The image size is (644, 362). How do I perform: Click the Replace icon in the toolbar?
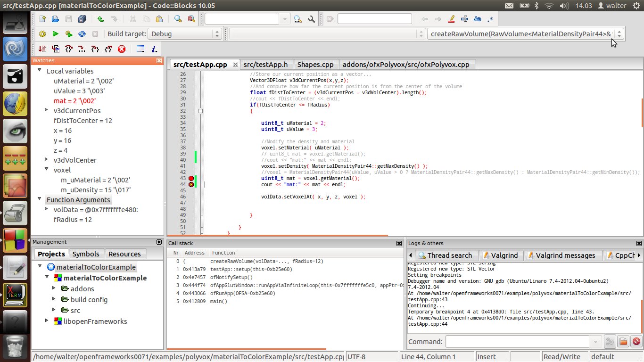pyautogui.click(x=191, y=19)
